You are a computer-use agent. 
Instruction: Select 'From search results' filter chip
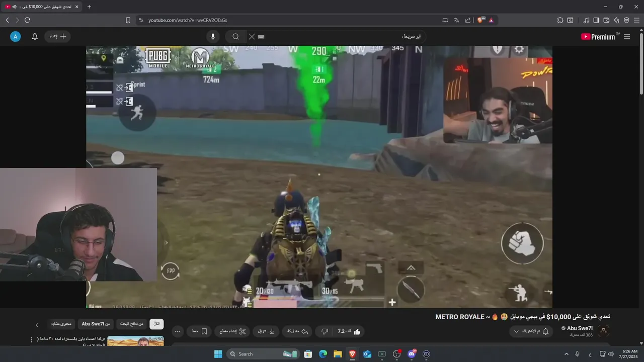(131, 324)
